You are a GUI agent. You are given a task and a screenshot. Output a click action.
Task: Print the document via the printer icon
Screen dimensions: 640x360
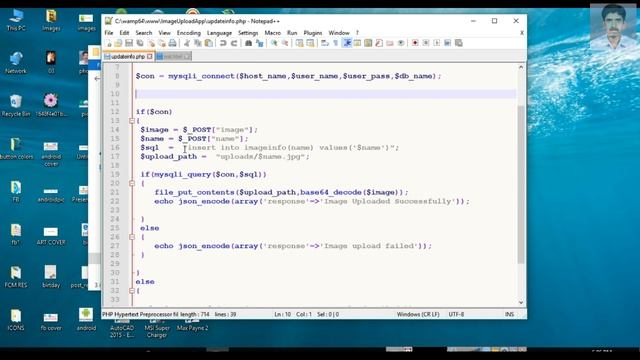click(x=172, y=43)
